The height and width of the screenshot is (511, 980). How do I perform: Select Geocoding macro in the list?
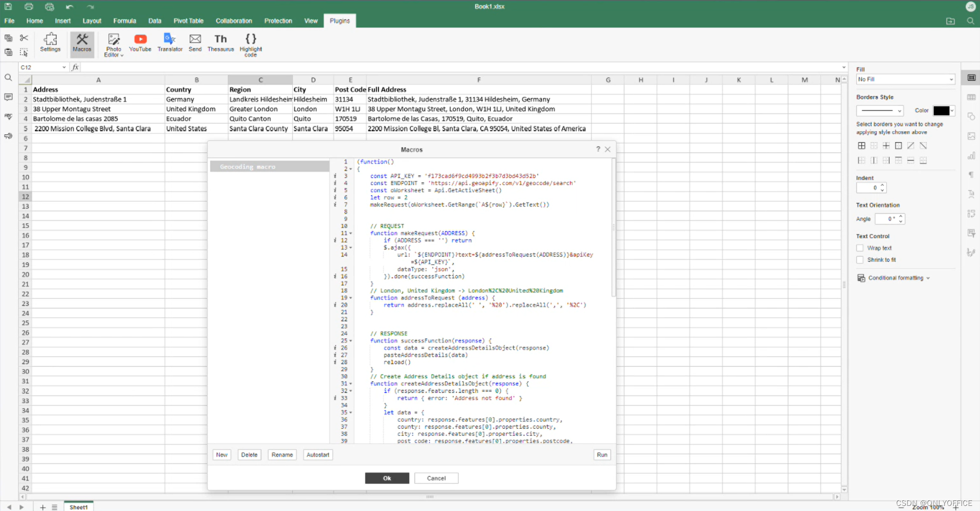click(270, 167)
